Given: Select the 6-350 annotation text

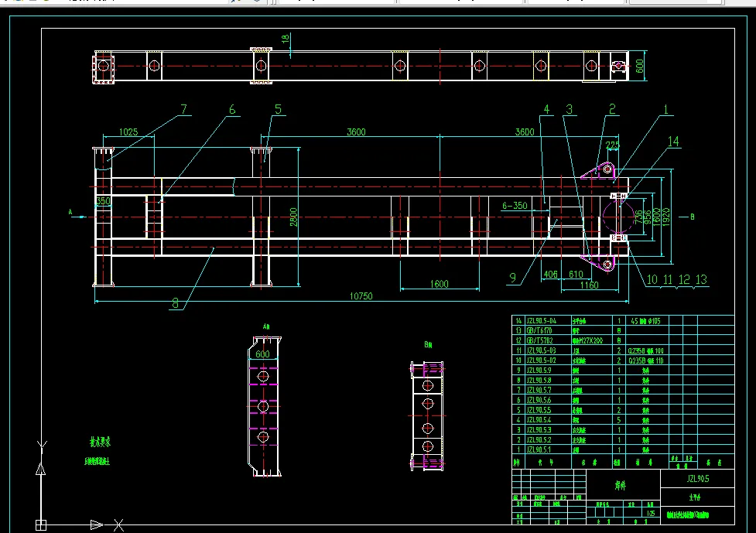Looking at the screenshot, I should click(x=515, y=206).
